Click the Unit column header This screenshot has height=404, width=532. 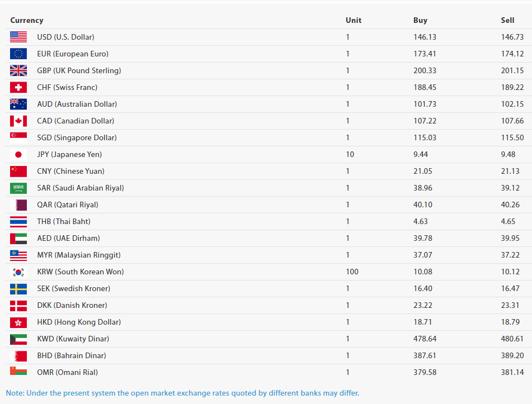coord(354,20)
